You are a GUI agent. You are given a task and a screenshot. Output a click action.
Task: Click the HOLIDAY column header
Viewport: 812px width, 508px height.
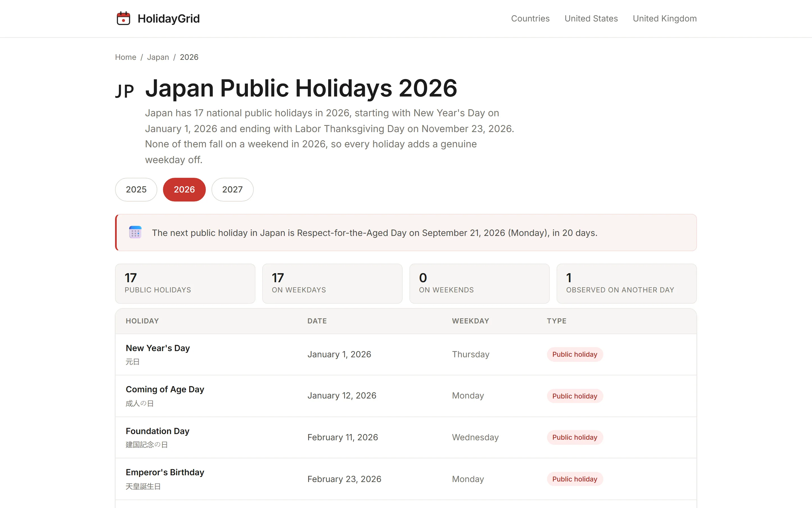click(142, 321)
